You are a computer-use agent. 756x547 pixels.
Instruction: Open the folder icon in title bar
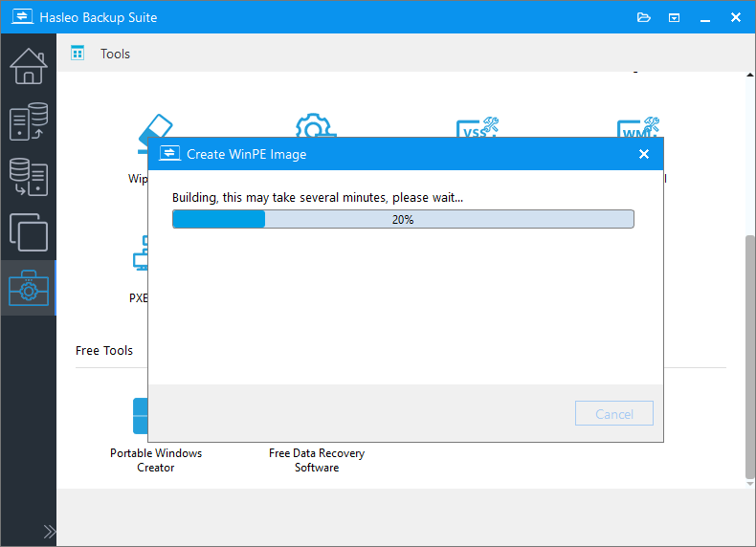pyautogui.click(x=644, y=17)
